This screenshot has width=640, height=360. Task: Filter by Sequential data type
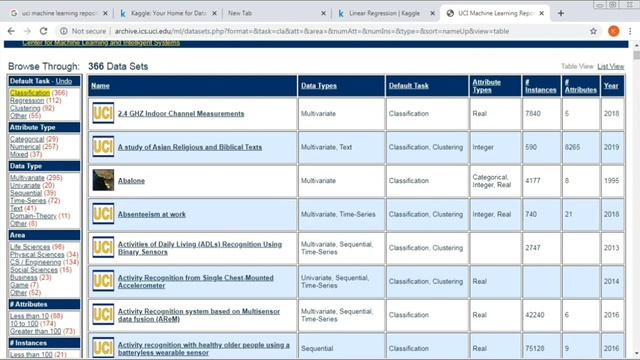(26, 193)
